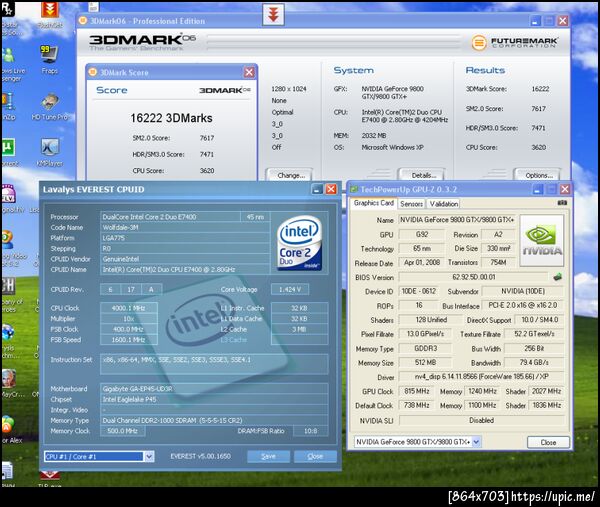Open the FlashGet desktop shortcut
Screen dimensions: 600x507
point(50,15)
